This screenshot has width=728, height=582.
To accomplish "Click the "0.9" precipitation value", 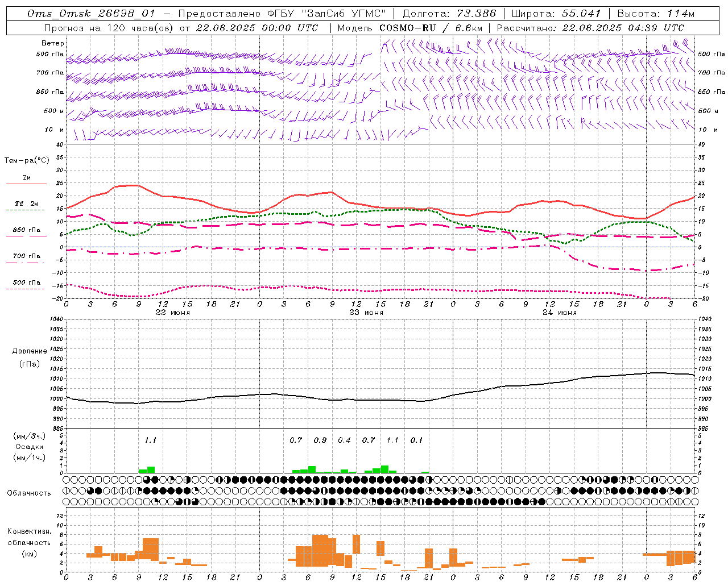I will click(320, 440).
